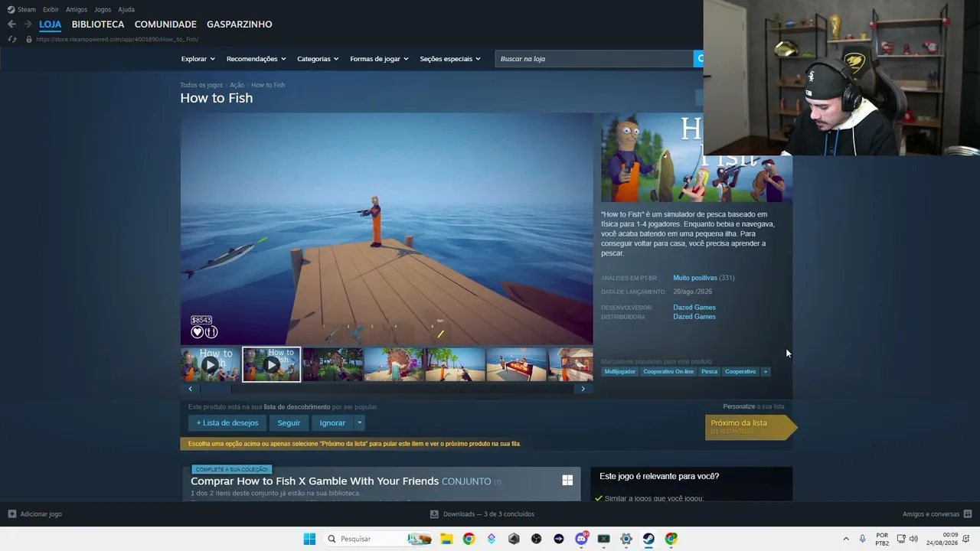Click the store search magnifier button
This screenshot has height=551, width=980.
(x=699, y=58)
